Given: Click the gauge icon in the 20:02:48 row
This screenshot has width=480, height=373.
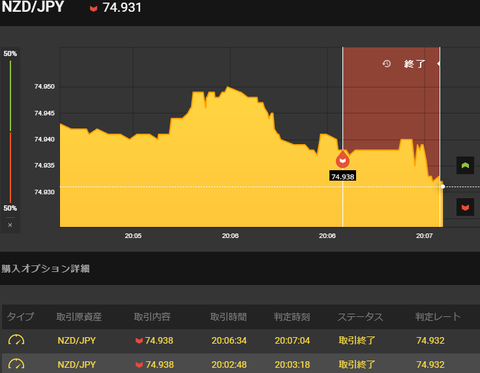Looking at the screenshot, I should (16, 364).
